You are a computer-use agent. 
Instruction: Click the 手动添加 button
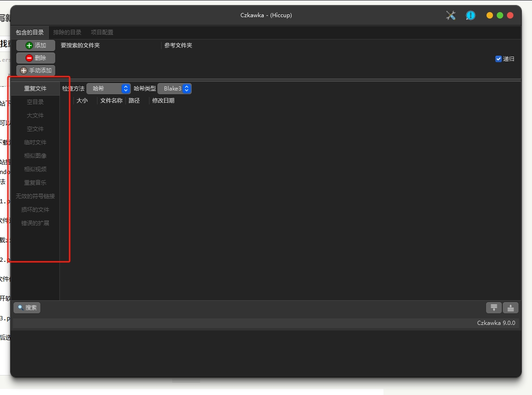[36, 71]
